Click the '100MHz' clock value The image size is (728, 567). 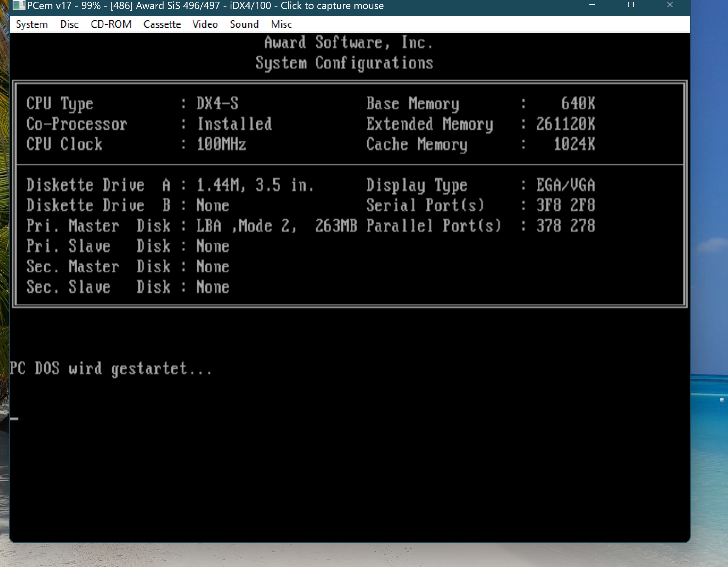tap(222, 144)
